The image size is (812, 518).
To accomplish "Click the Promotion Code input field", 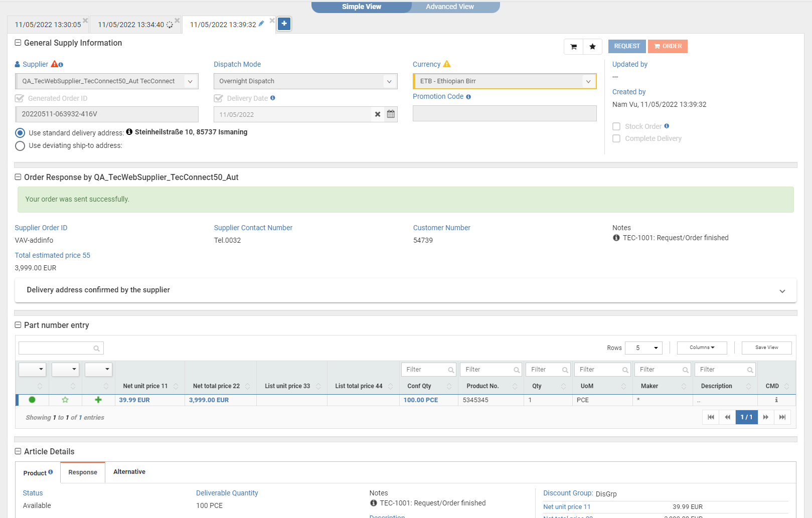I will click(x=505, y=113).
